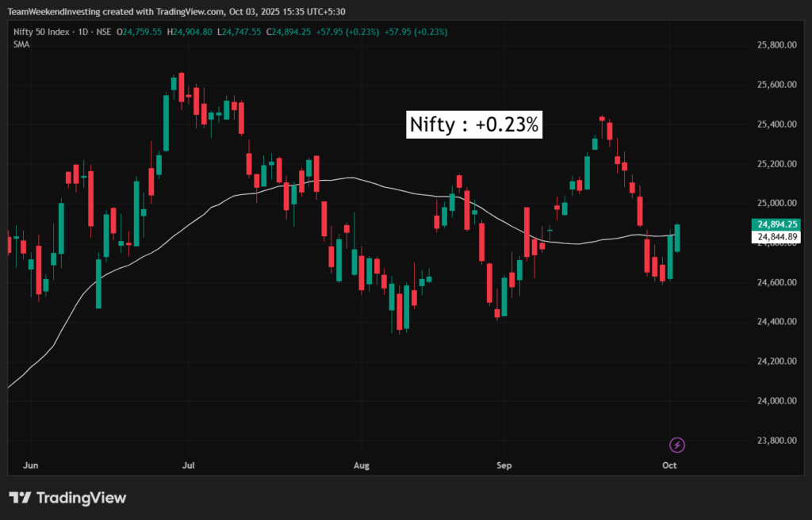
Task: Click the green 24,894.25 current price label
Action: tap(776, 224)
